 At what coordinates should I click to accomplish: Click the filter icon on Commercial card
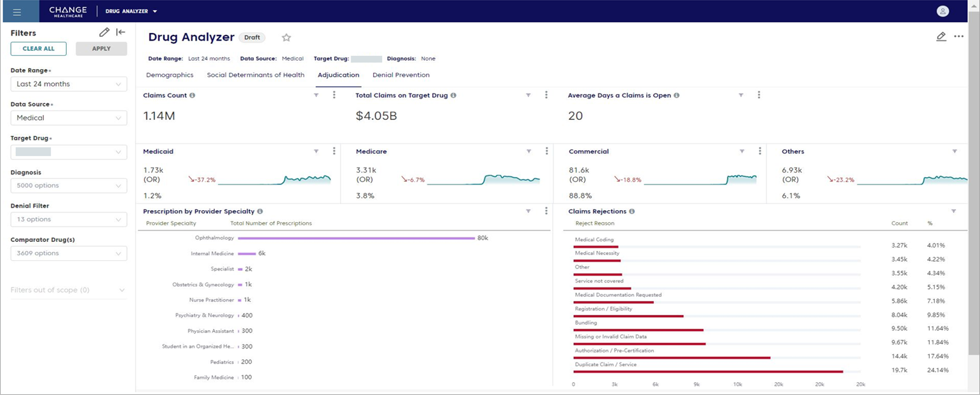point(742,152)
